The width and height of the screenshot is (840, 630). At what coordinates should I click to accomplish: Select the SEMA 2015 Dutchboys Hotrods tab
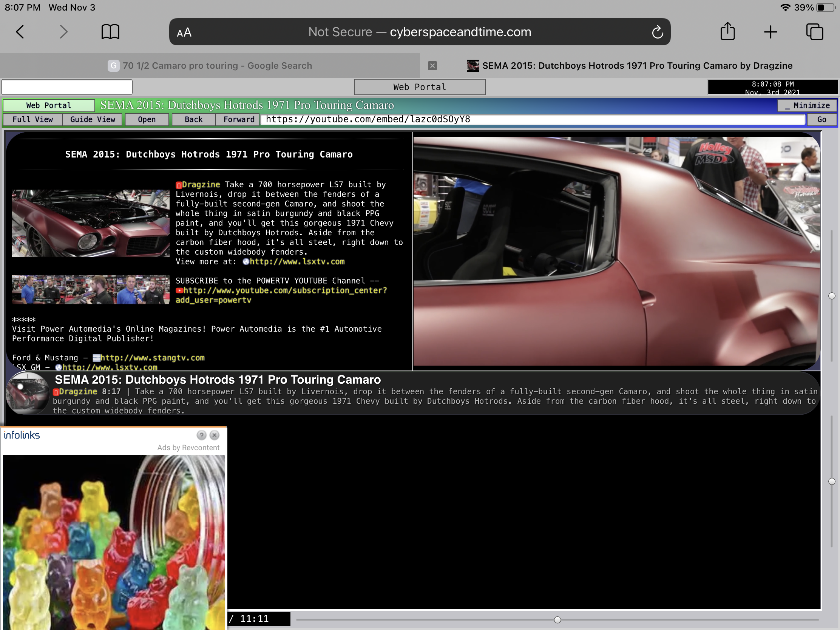630,66
